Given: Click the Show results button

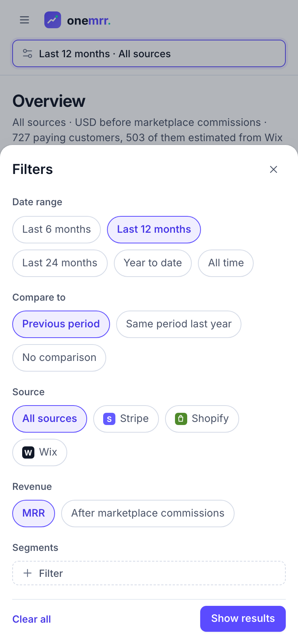Looking at the screenshot, I should tap(243, 619).
